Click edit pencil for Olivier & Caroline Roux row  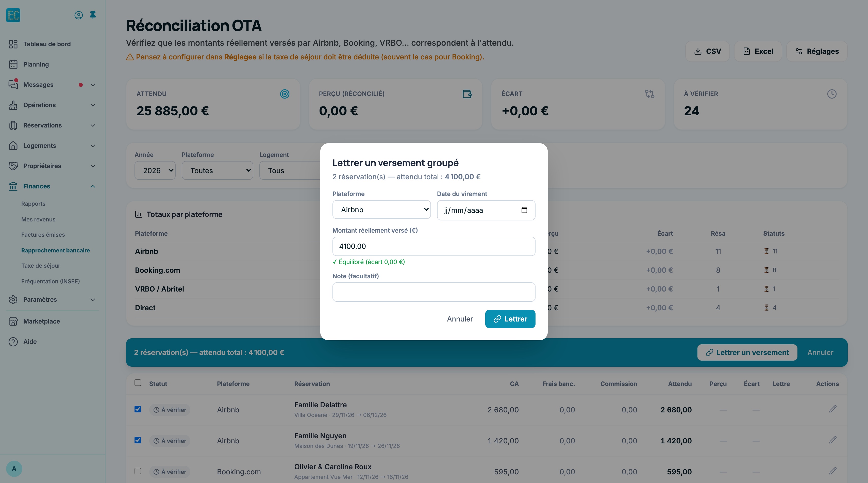click(833, 471)
